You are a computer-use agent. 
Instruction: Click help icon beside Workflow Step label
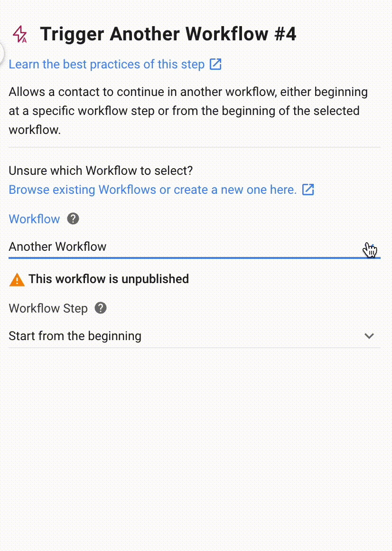click(x=101, y=308)
